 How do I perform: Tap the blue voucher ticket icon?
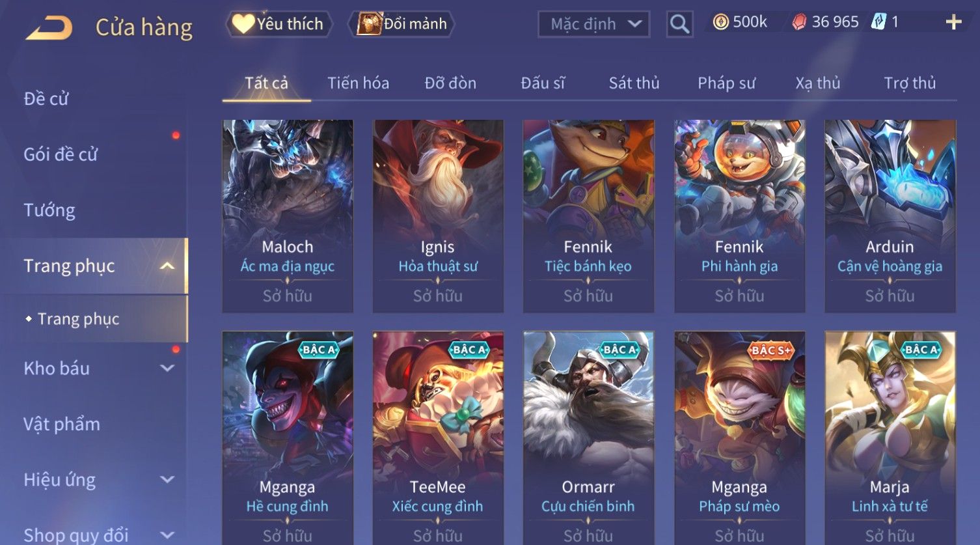click(x=878, y=22)
